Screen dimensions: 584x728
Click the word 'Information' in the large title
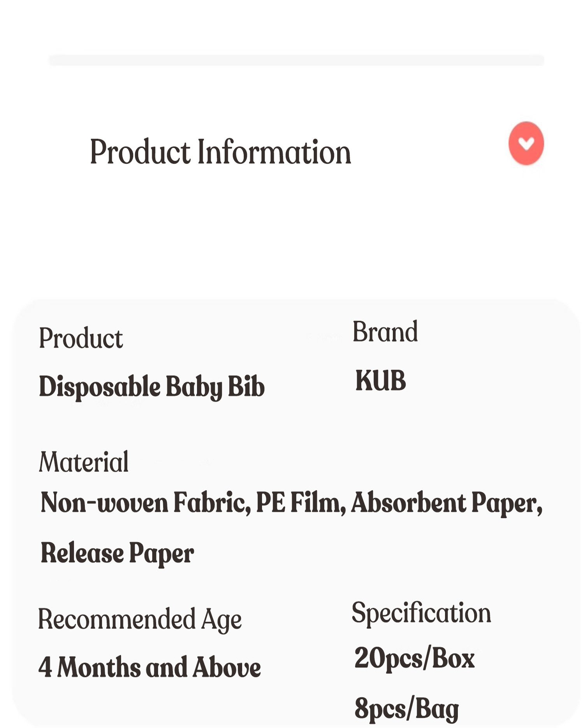coord(274,152)
